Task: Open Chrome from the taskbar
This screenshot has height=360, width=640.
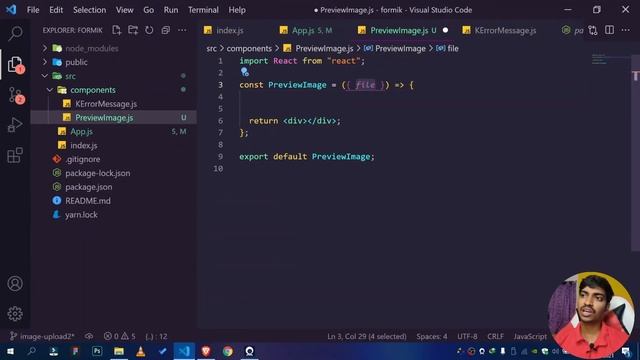Action: (228, 351)
